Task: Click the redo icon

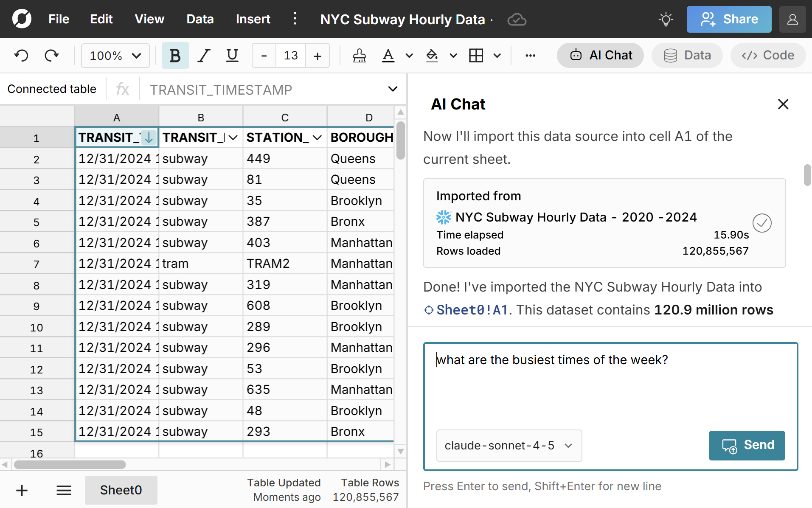Action: [51, 55]
